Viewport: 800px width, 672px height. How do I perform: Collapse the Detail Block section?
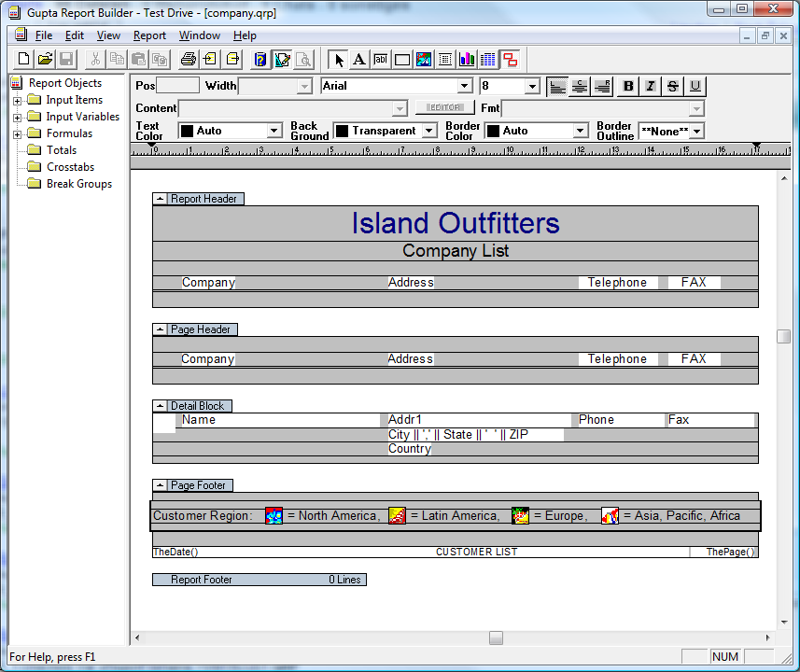point(161,406)
